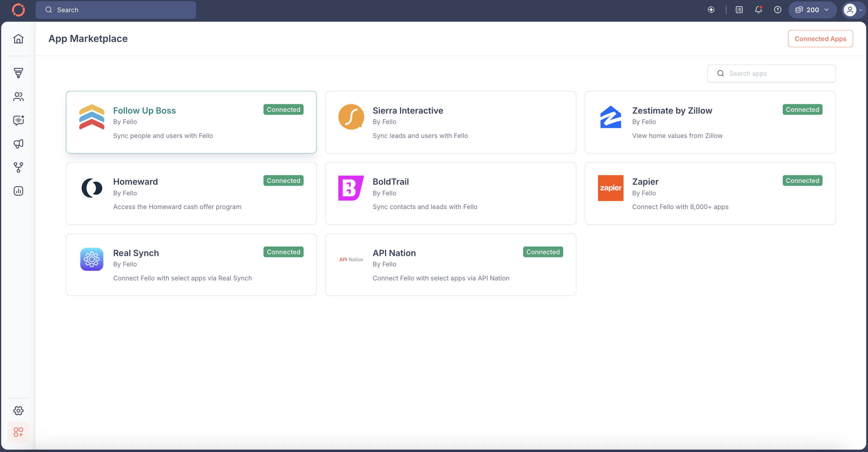
Task: Click the API Nation logo
Action: 351,259
